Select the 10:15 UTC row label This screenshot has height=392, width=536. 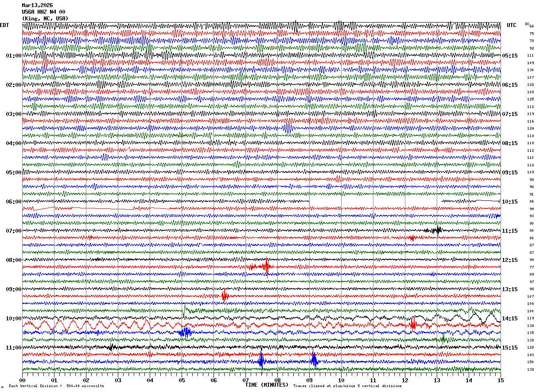coord(510,202)
